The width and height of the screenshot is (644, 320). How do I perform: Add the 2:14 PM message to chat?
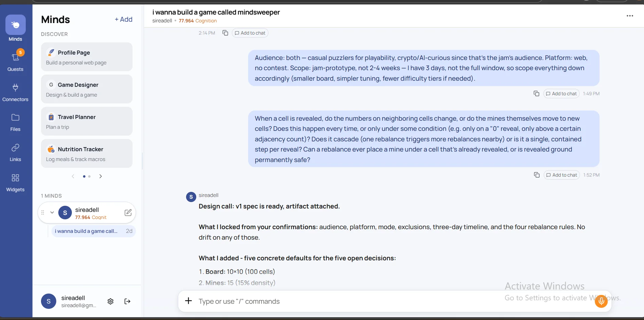coord(250,33)
